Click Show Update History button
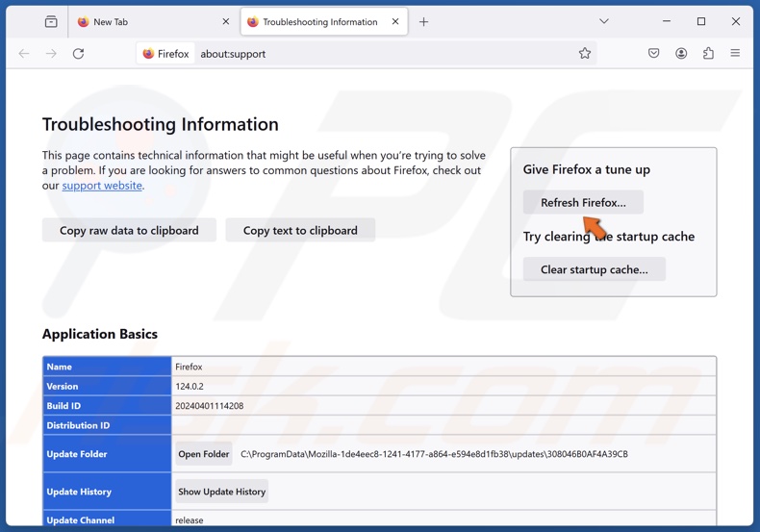 tap(221, 492)
